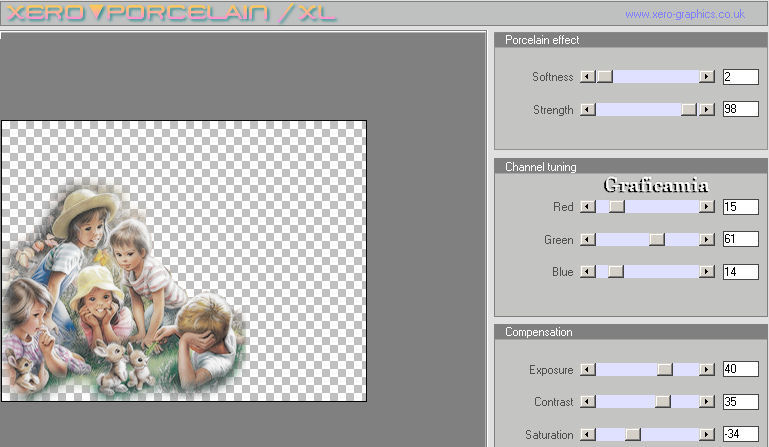Click the right arrow of the Exposure slider
Screen dimensions: 769x447
707,369
